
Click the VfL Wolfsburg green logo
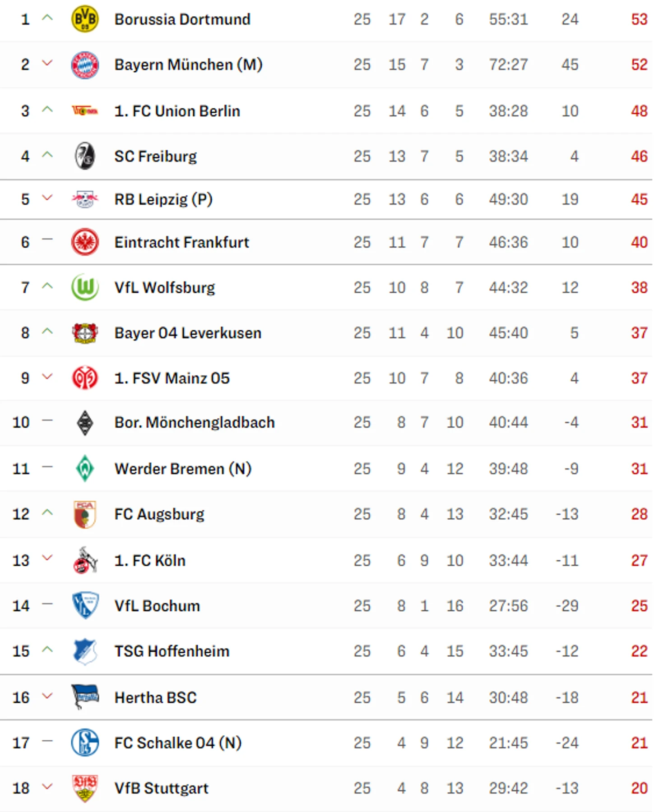click(x=85, y=287)
